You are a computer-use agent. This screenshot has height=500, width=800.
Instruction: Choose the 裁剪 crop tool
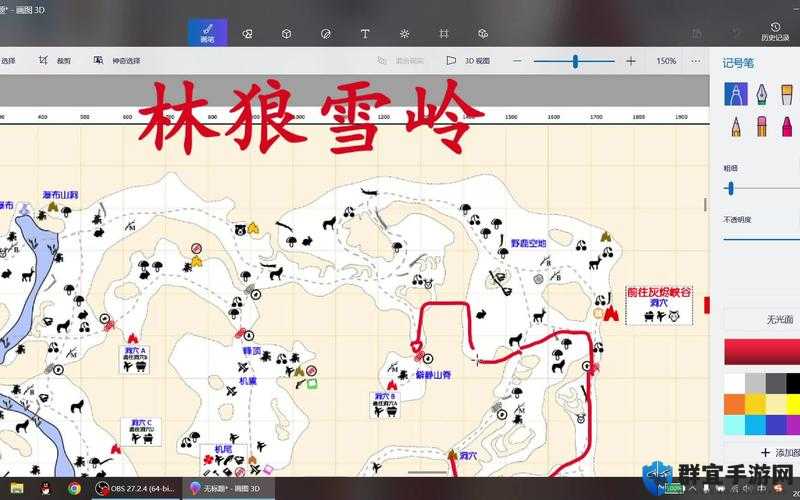[x=55, y=60]
